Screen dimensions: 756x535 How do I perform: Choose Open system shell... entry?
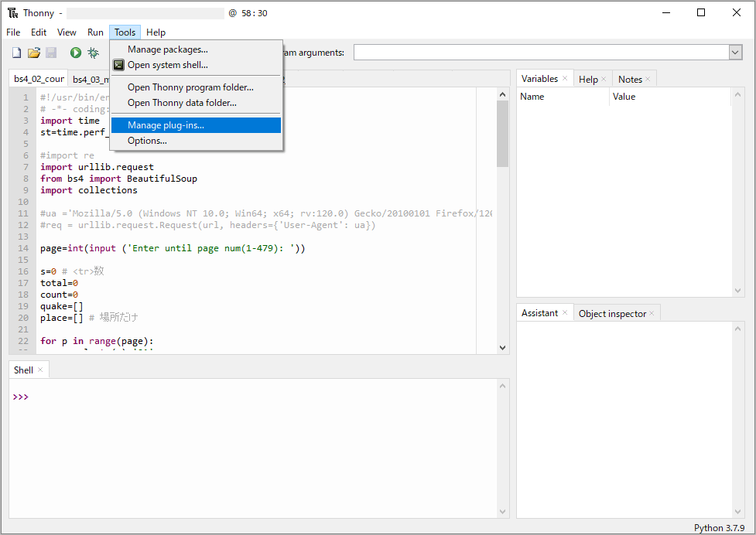click(x=197, y=65)
